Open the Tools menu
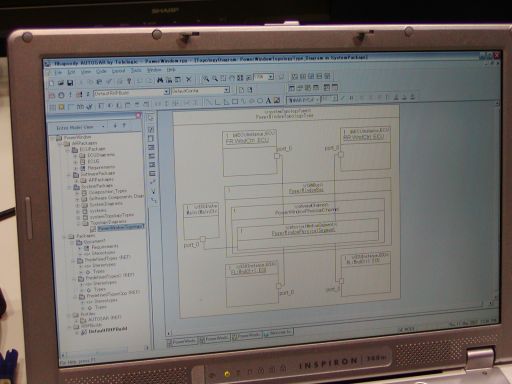The width and height of the screenshot is (512, 384). pyautogui.click(x=136, y=70)
